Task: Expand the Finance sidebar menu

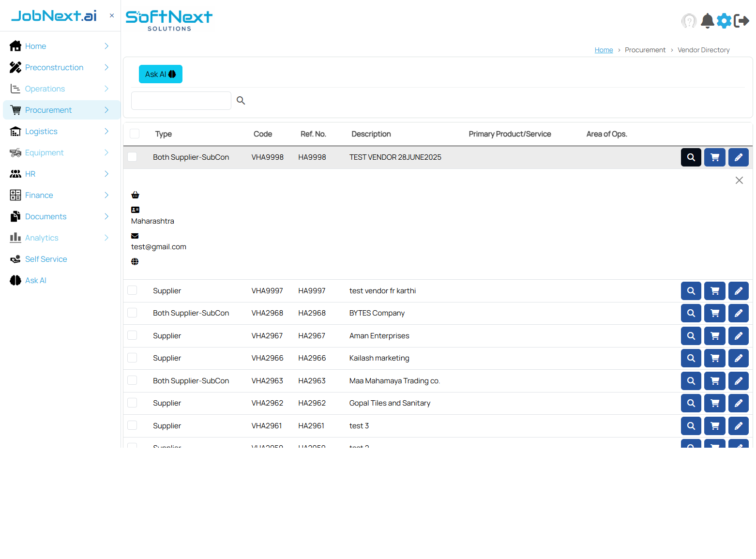Action: click(106, 195)
